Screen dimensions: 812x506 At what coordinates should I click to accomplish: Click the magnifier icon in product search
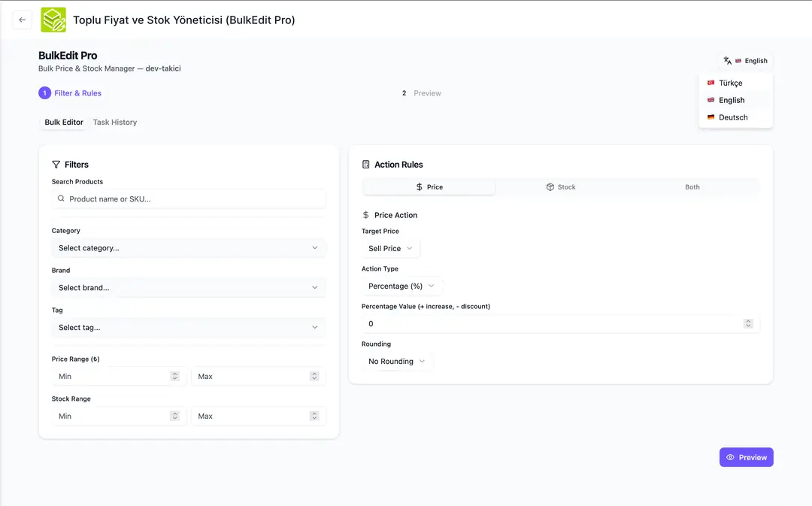[61, 199]
